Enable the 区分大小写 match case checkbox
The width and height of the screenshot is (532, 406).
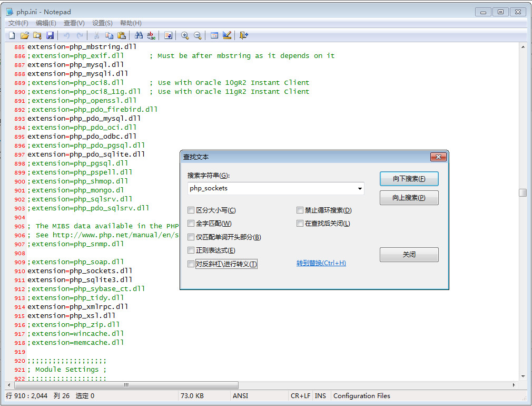pos(191,210)
